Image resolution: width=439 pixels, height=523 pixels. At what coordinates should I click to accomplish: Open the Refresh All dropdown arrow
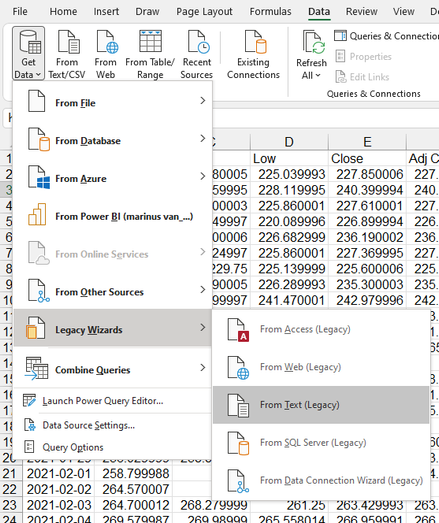318,75
